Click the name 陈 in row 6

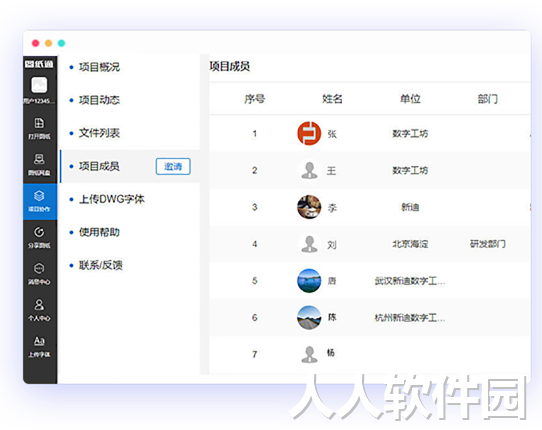tap(332, 317)
